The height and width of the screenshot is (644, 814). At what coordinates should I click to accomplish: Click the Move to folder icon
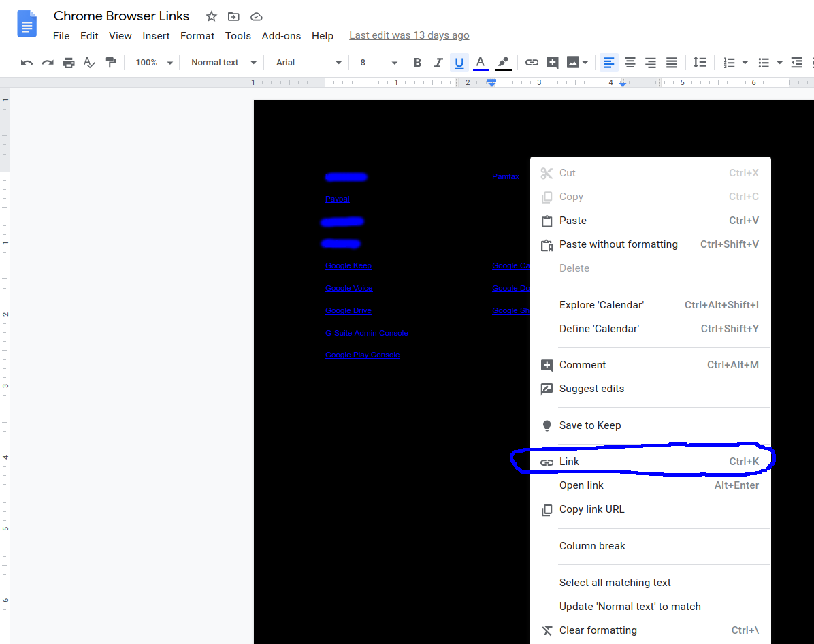click(x=233, y=16)
